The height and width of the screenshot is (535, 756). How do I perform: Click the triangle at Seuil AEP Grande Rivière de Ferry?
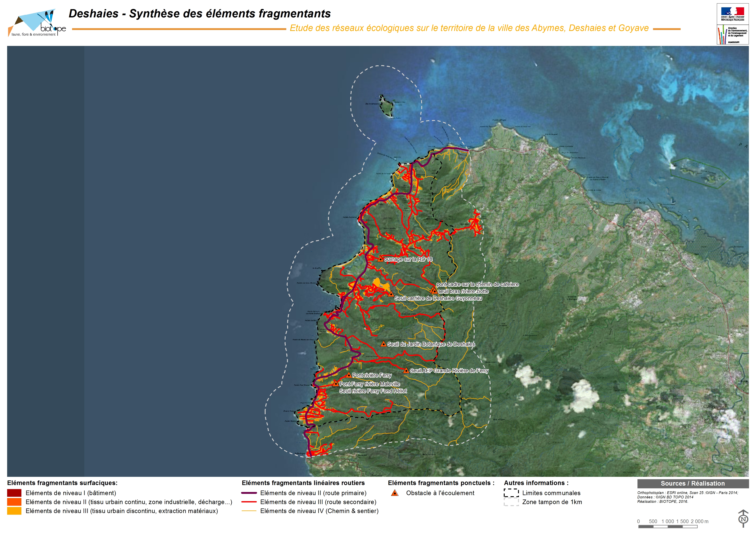click(406, 371)
